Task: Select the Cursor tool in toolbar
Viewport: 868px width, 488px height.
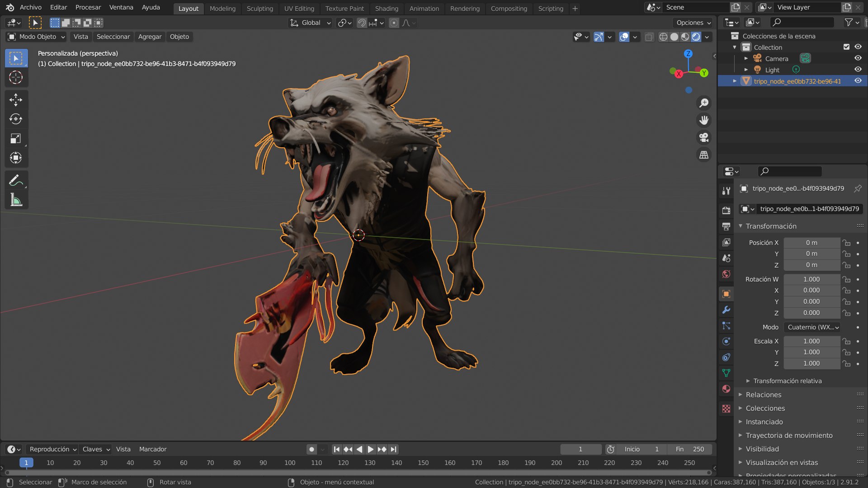Action: click(x=16, y=77)
